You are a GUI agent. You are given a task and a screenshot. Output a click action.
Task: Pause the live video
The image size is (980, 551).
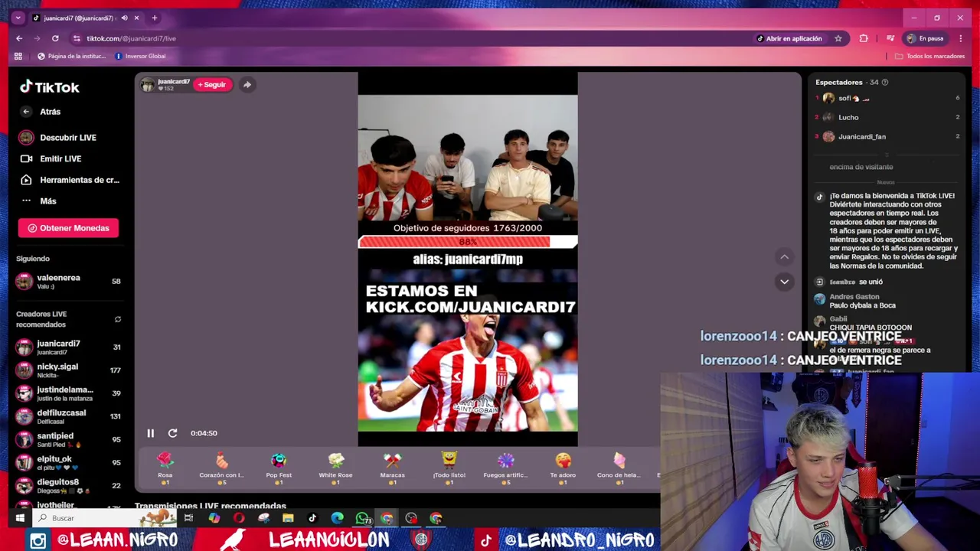click(151, 433)
